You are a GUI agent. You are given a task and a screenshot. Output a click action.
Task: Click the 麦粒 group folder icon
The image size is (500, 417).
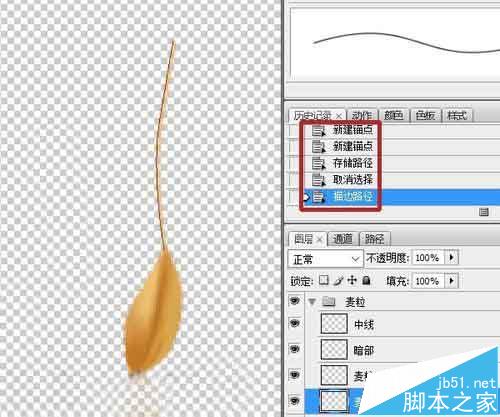click(x=329, y=302)
